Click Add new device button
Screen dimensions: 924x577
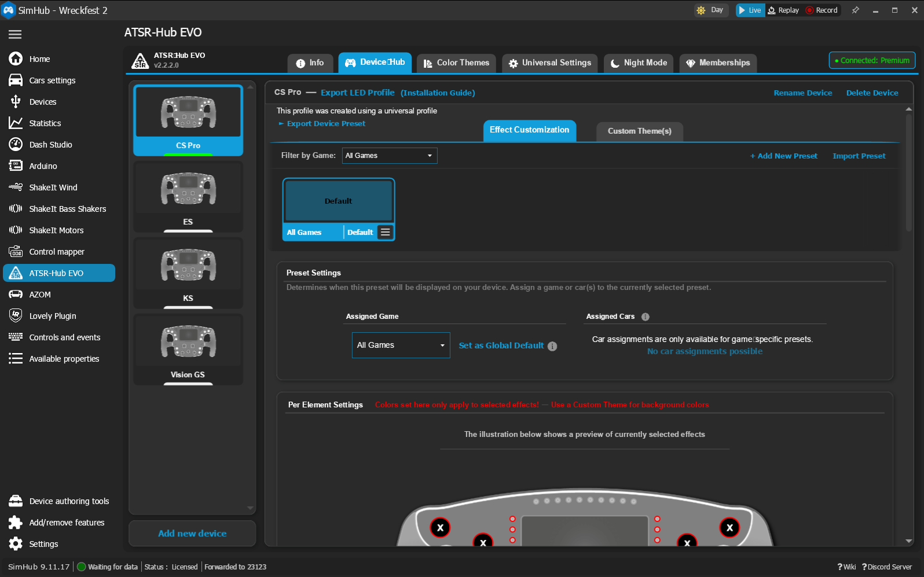pos(192,534)
